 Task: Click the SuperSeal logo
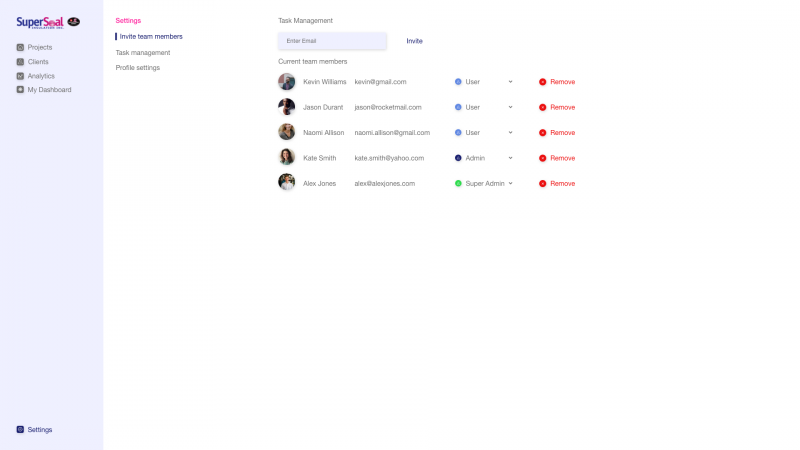[x=48, y=22]
